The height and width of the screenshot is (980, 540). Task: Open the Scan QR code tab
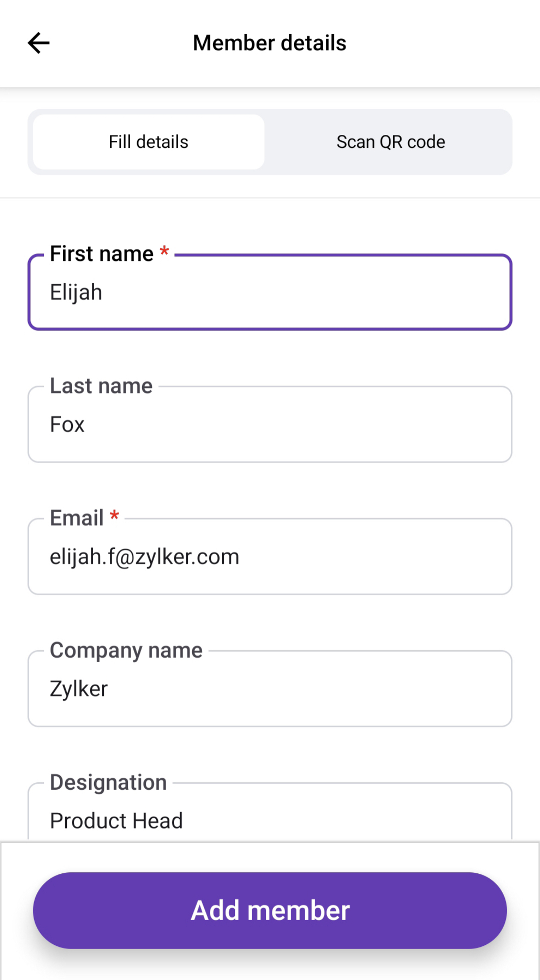[390, 142]
